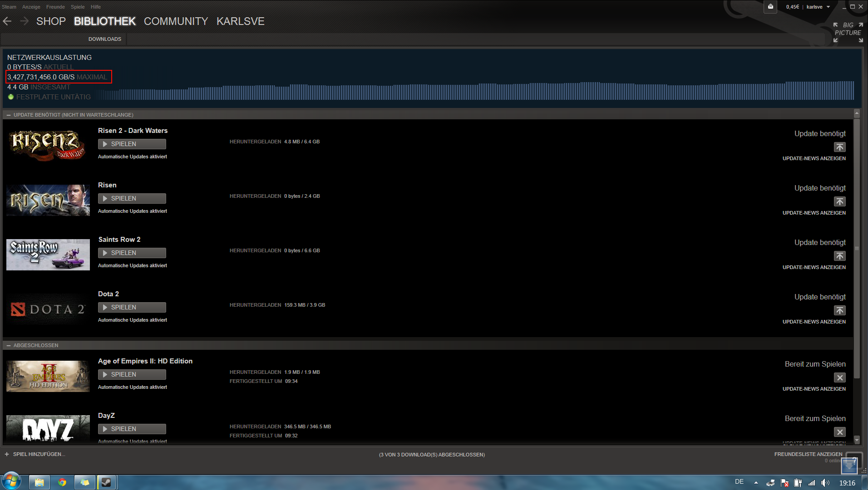
Task: Queue Risen 2 update with upward arrow icon
Action: click(839, 147)
